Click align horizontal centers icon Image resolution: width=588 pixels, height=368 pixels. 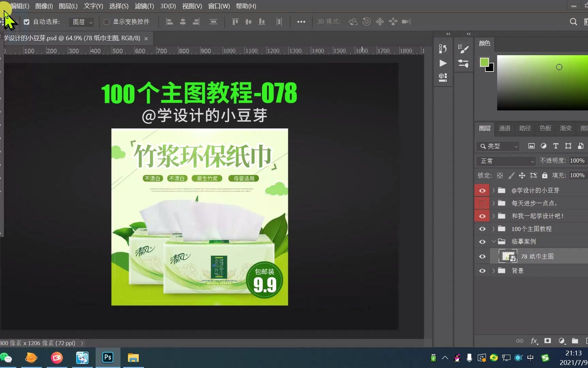tap(183, 22)
